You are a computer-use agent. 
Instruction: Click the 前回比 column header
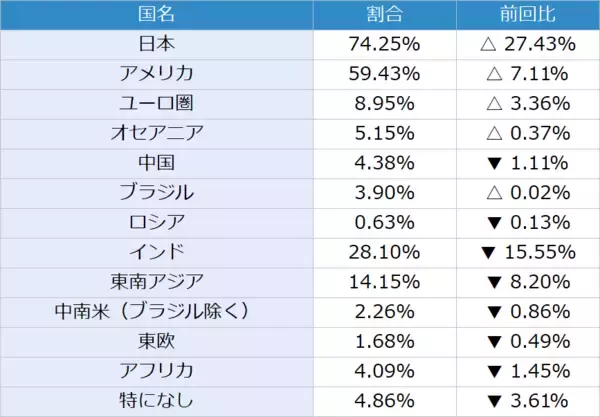coord(528,14)
